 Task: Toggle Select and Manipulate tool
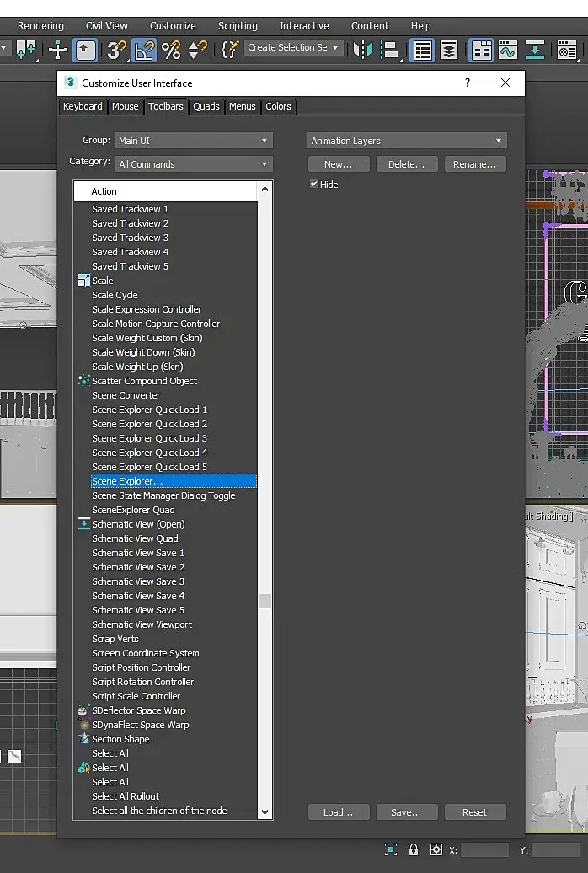coord(58,50)
